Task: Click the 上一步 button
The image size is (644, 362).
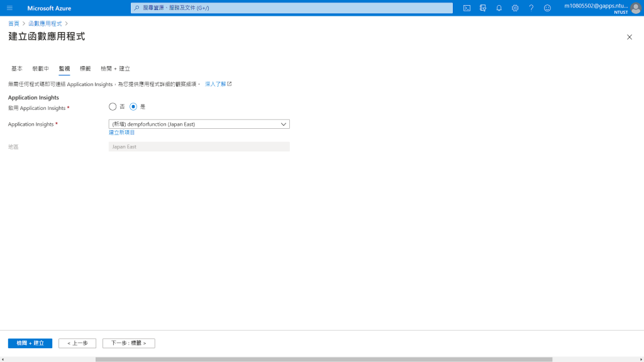Action: (77, 343)
